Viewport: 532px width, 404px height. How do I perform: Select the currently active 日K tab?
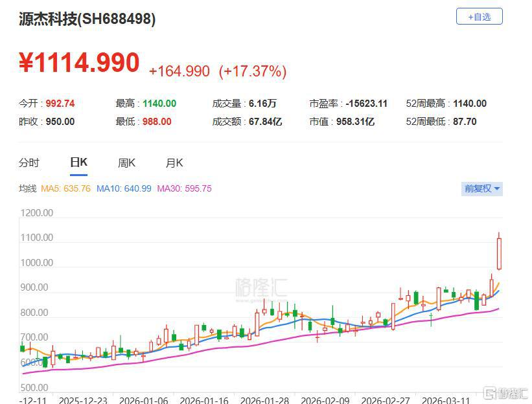tap(78, 163)
